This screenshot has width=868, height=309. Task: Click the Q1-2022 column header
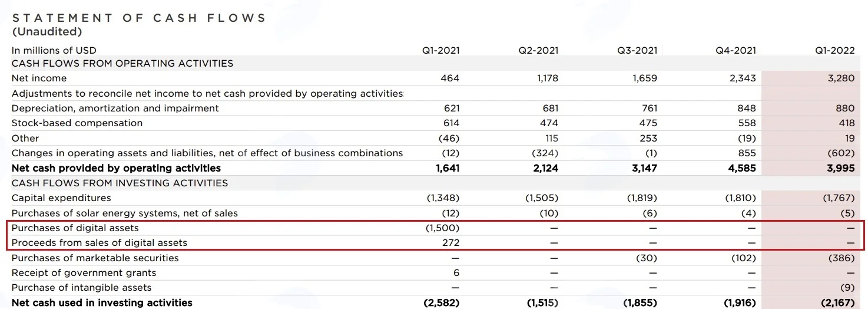click(x=834, y=51)
